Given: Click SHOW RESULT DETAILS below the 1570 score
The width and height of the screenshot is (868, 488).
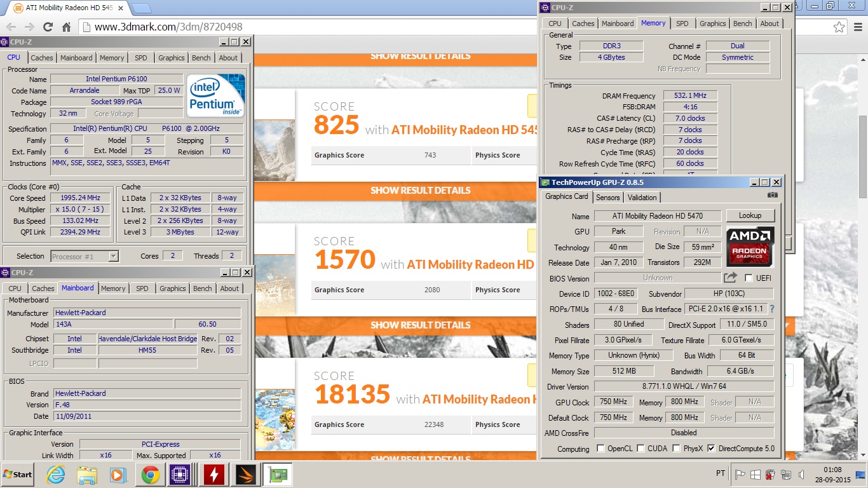Looking at the screenshot, I should point(421,325).
